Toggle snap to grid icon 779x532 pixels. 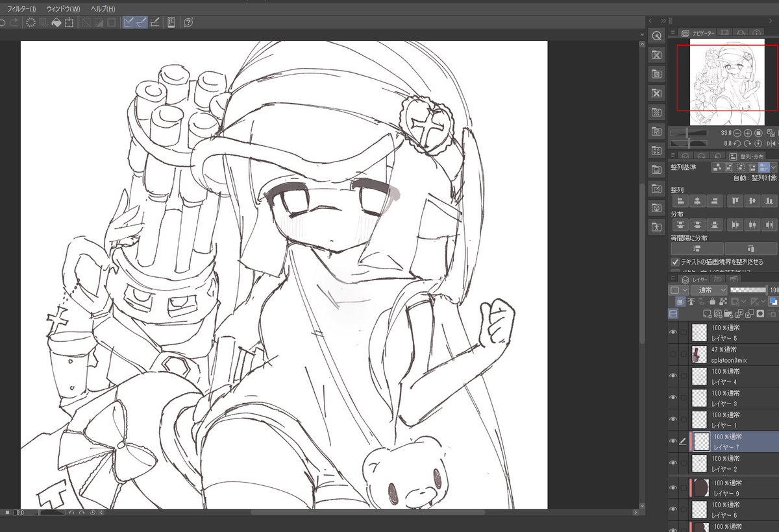pos(155,22)
